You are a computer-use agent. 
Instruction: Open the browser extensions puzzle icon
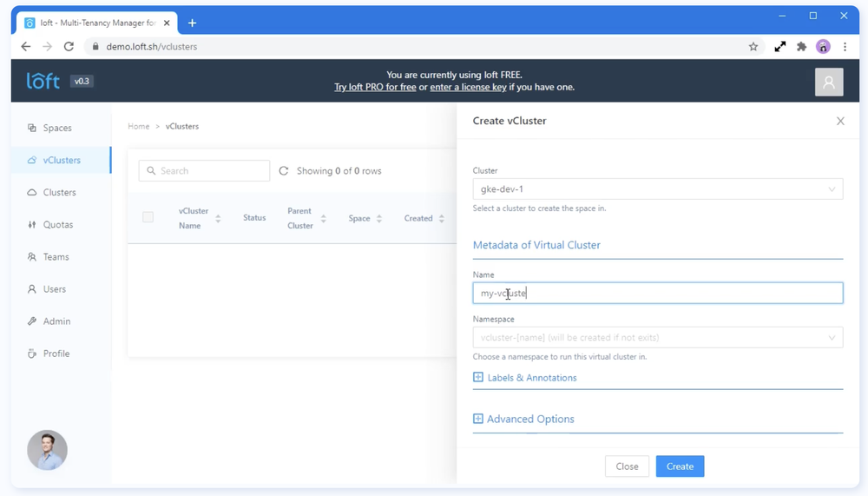[x=801, y=47]
